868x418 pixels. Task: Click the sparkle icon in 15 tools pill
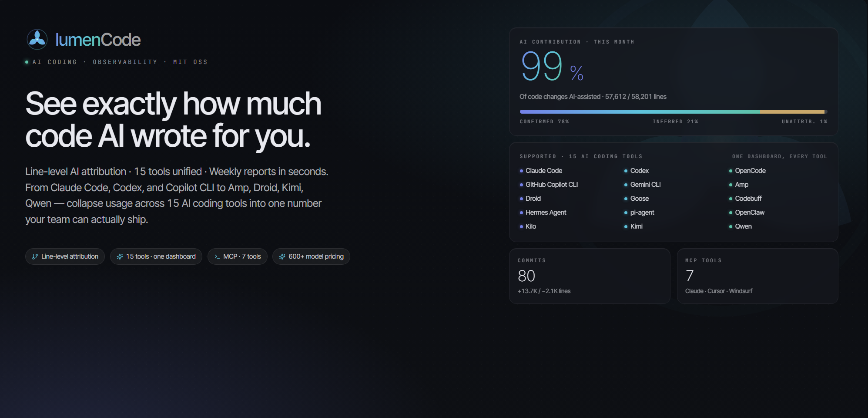coord(120,256)
